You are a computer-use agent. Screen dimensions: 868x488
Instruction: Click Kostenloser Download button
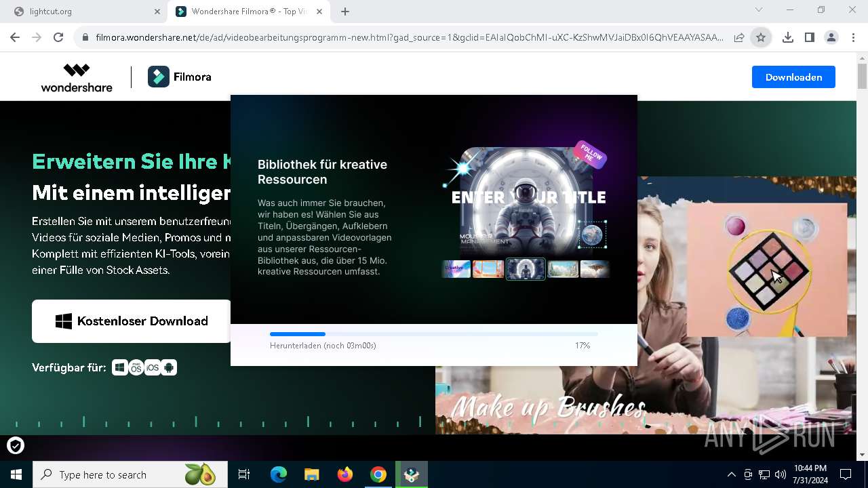point(132,321)
